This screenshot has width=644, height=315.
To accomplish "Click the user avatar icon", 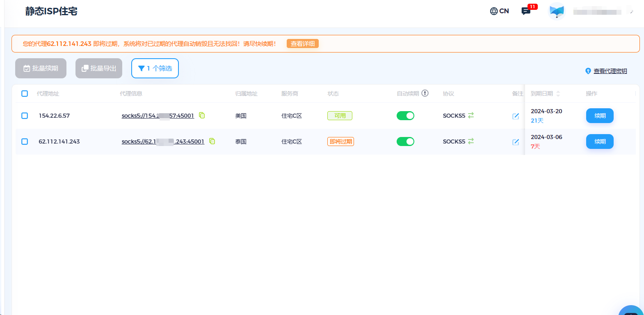I will point(557,11).
